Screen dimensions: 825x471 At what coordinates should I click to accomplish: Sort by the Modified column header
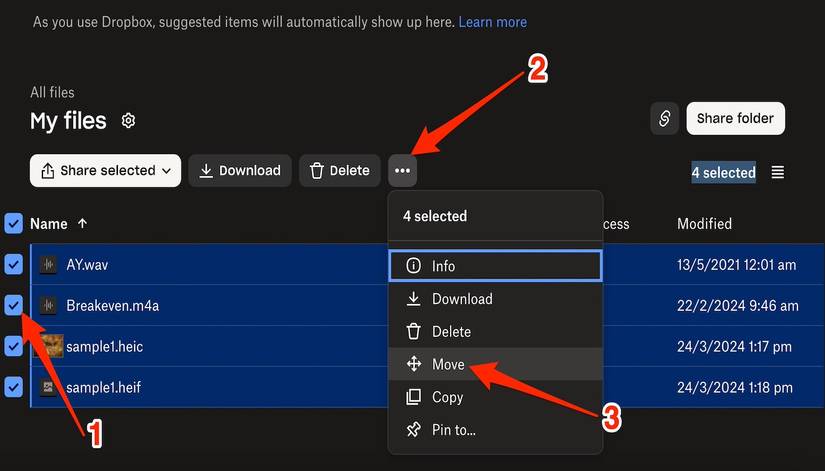tap(704, 224)
